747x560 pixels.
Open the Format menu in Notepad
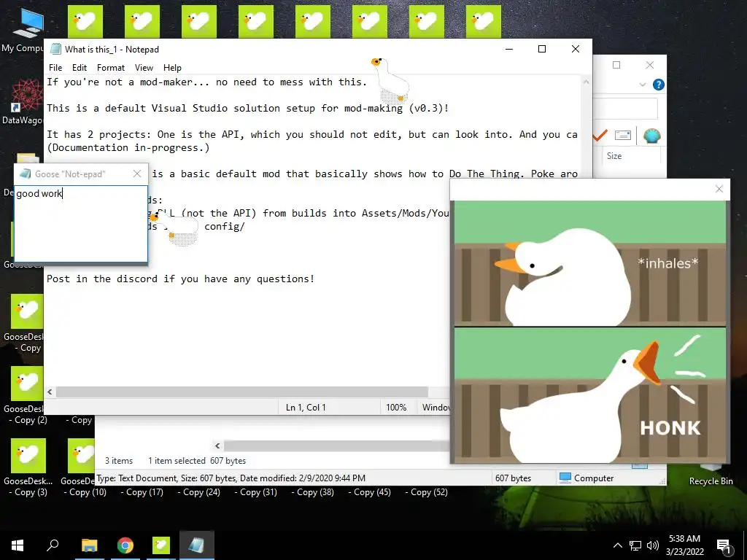(111, 68)
